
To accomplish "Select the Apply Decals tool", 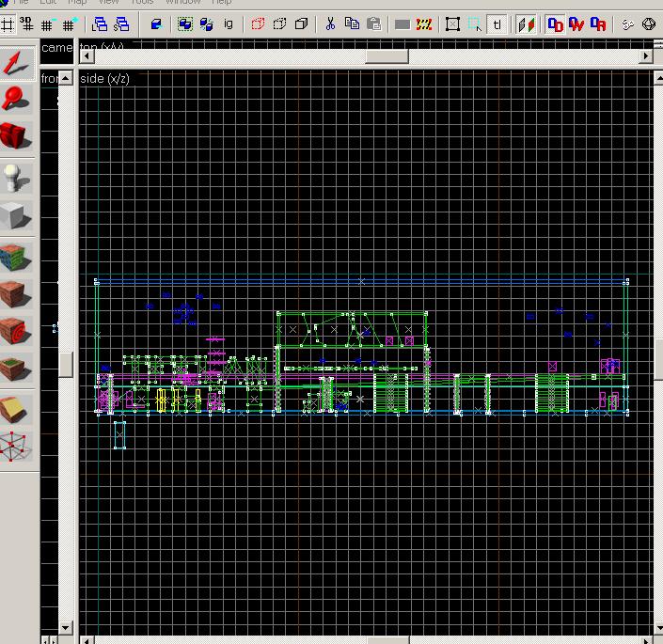I will [17, 331].
